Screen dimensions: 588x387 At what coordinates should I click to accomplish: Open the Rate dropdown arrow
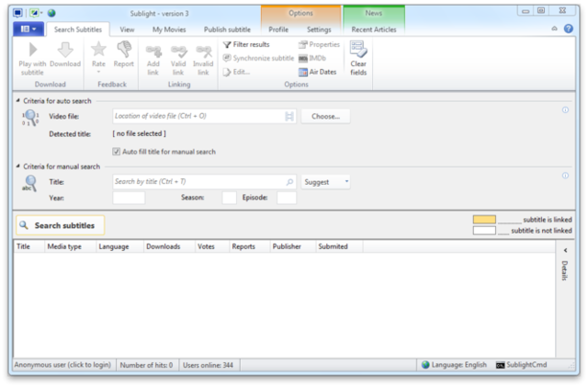click(x=98, y=72)
